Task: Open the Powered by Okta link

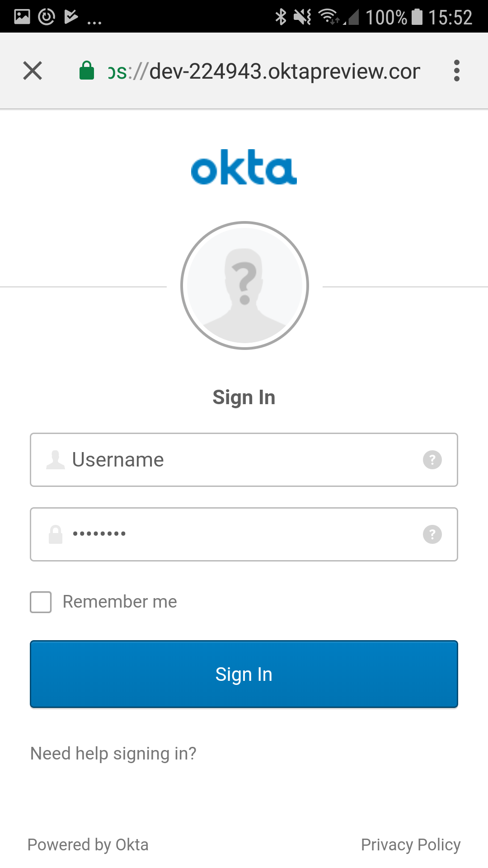Action: tap(88, 844)
